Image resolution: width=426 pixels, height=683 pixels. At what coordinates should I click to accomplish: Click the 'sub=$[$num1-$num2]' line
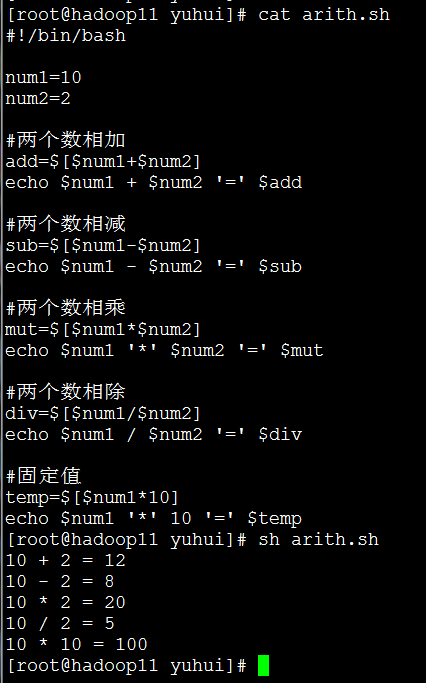(103, 246)
